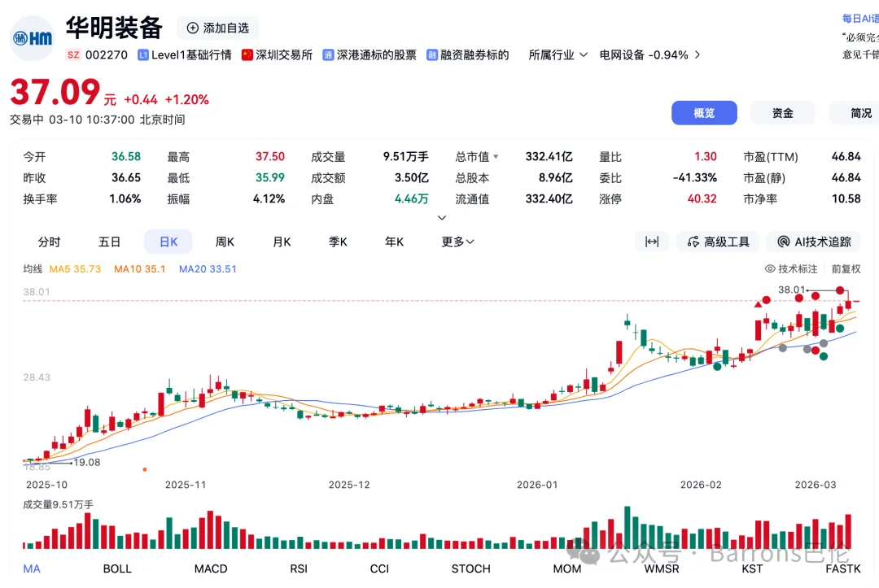Select the MACD indicator

click(211, 569)
